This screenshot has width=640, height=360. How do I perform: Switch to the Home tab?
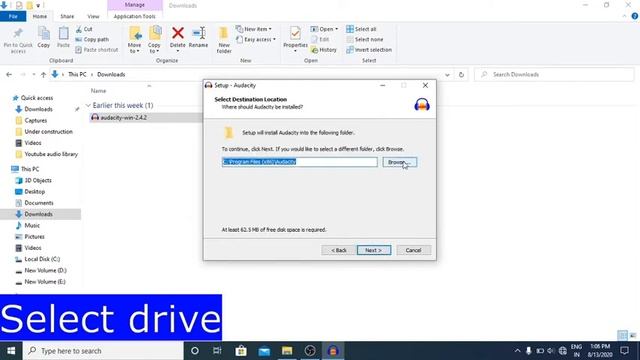click(x=40, y=16)
